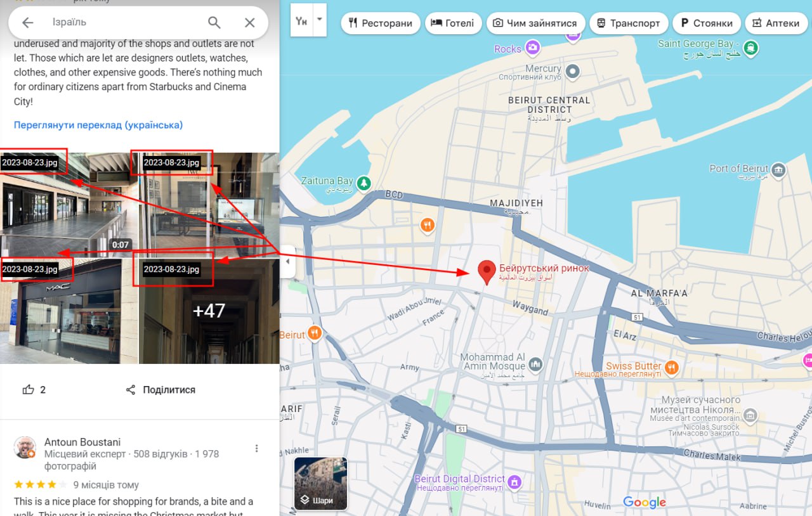This screenshot has width=812, height=516.
Task: Click the red Бейрутський ринок map pin
Action: (x=487, y=273)
